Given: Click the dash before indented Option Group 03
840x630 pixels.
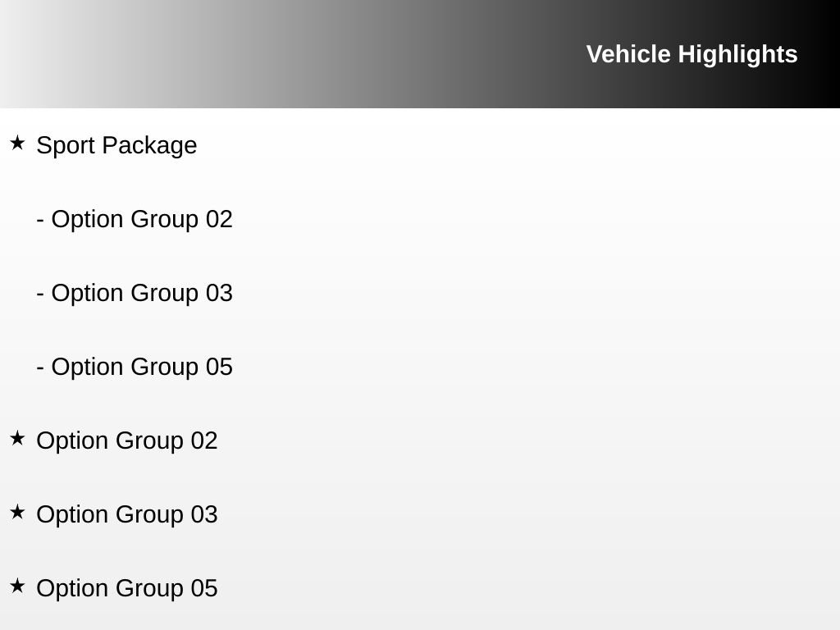Looking at the screenshot, I should (40, 294).
